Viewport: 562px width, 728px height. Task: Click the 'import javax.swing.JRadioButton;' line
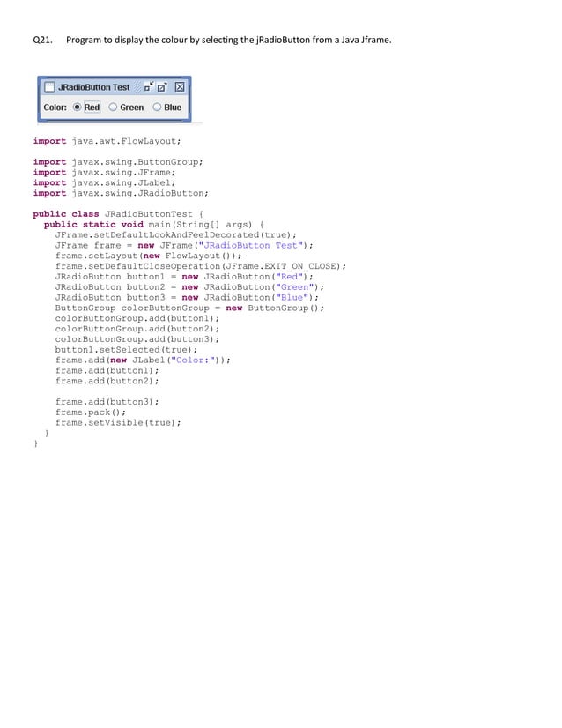click(x=121, y=193)
